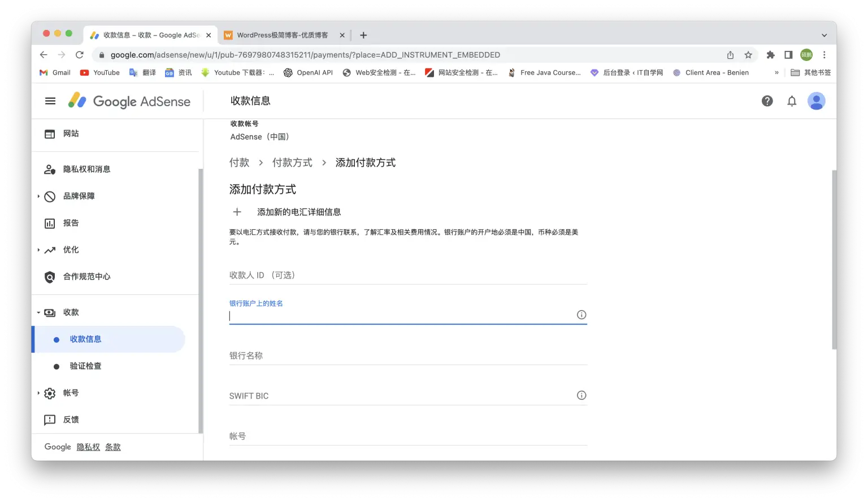Collapse the 收款 sidebar section
The image size is (868, 502).
[x=38, y=312]
